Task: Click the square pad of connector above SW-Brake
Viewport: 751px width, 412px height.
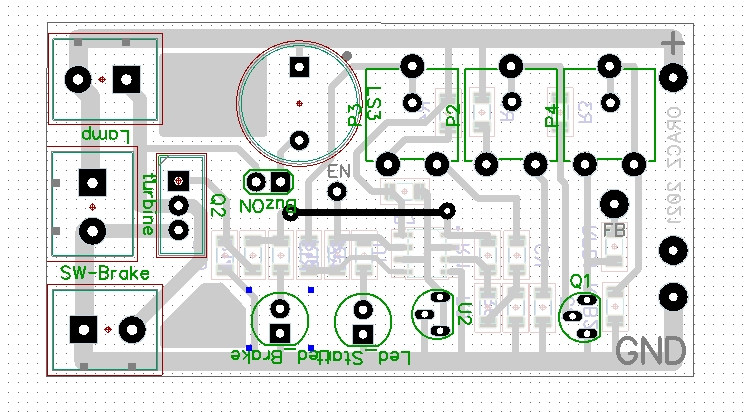Action: click(x=92, y=183)
